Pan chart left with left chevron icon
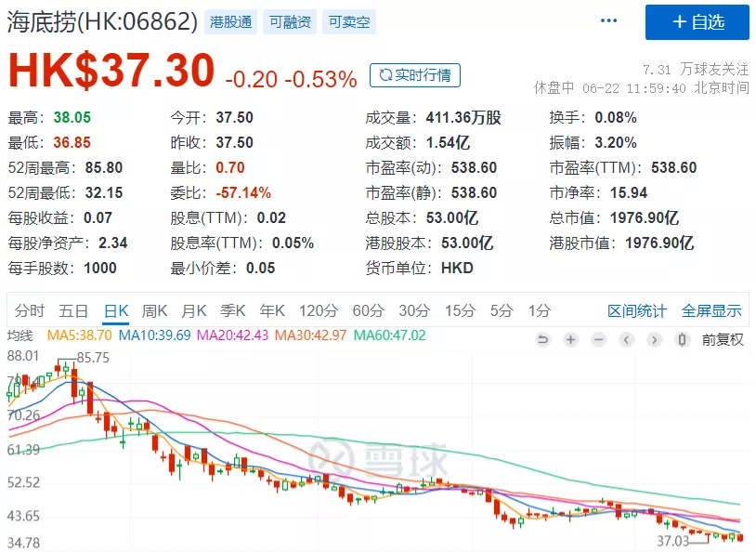This screenshot has width=756, height=552. [x=626, y=340]
